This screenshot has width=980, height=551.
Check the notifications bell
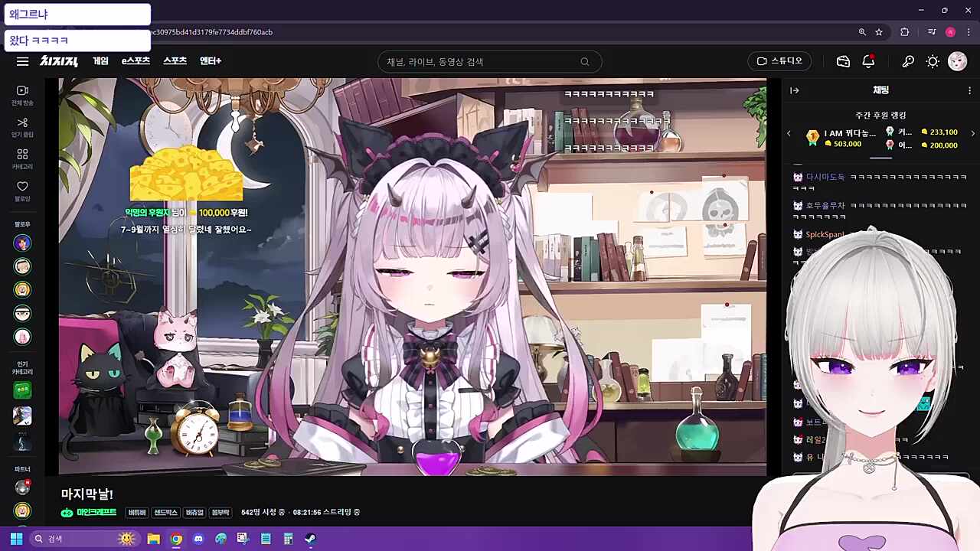868,61
